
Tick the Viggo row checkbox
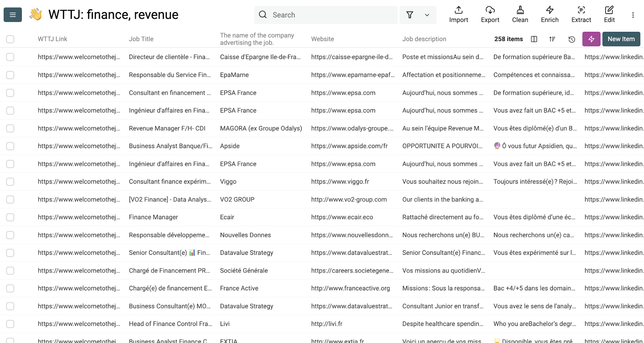(x=10, y=182)
